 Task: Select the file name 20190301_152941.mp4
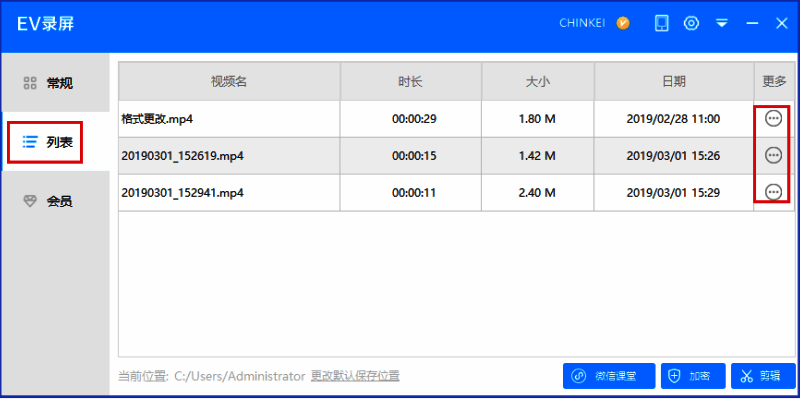183,193
